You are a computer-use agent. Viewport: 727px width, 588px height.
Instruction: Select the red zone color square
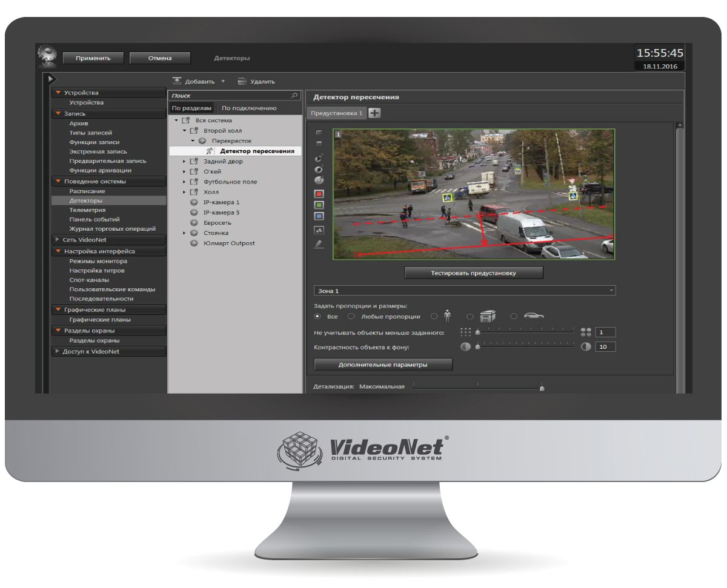pos(319,194)
